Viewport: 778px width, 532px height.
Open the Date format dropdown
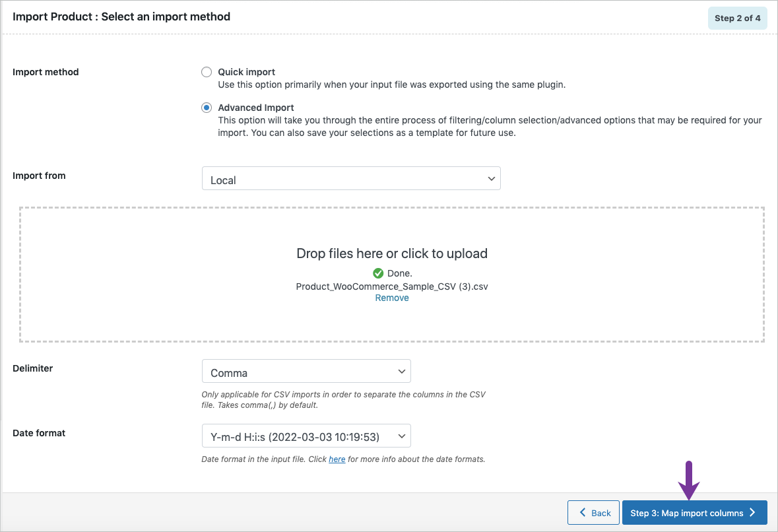click(306, 436)
